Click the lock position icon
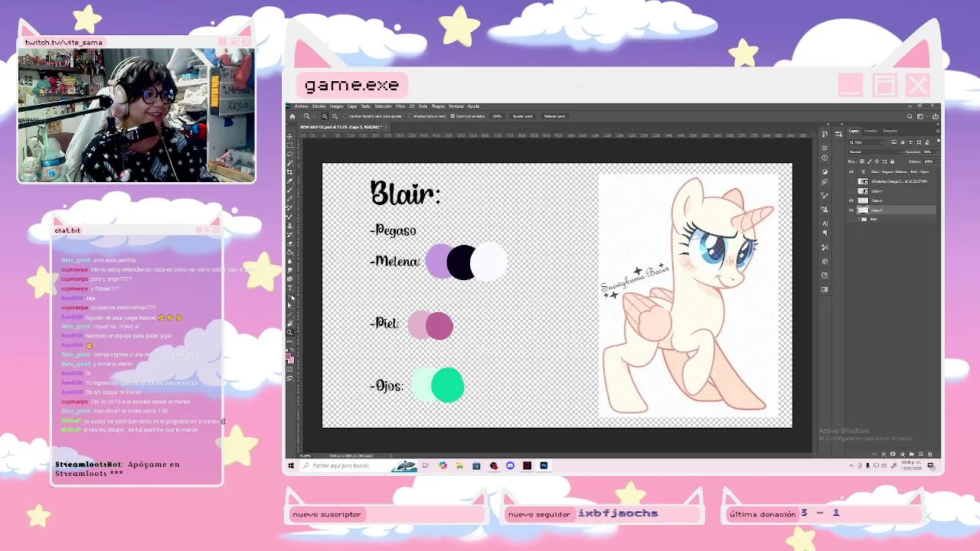 (877, 161)
